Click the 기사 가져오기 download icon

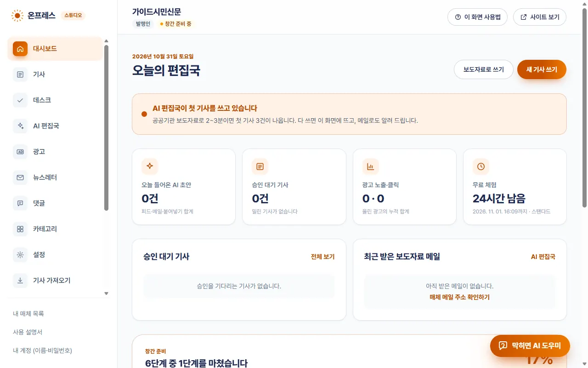(x=20, y=281)
